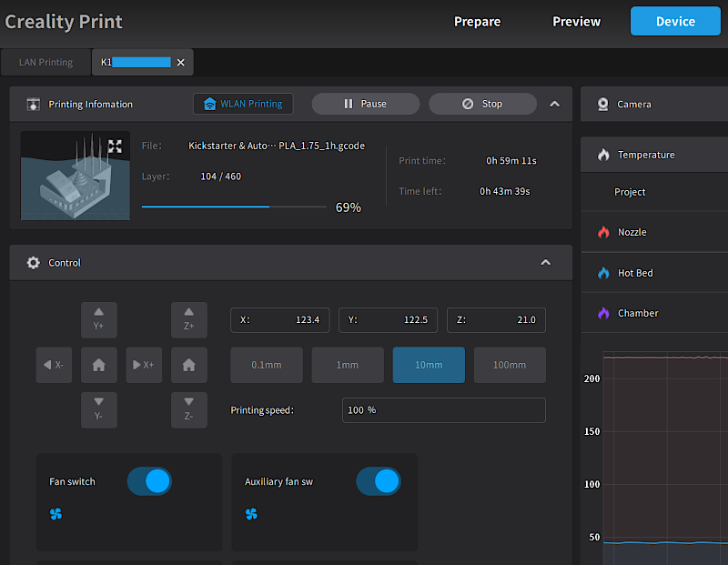Turn off the Auxiliary fan switch
Viewport: 728px width, 565px height.
click(x=379, y=481)
